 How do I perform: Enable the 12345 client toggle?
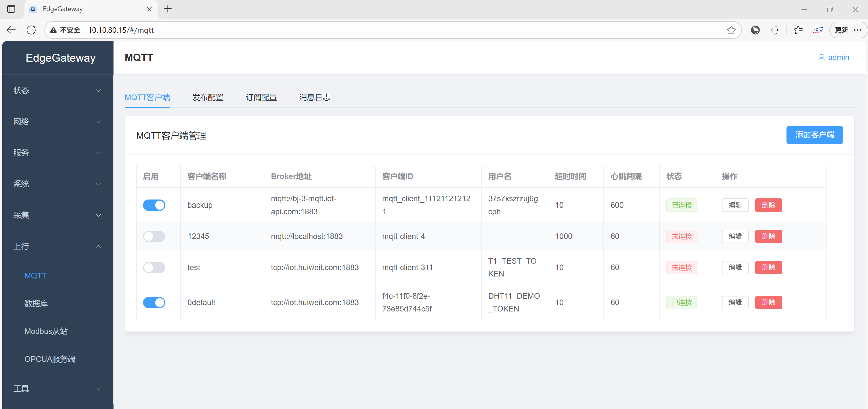click(x=154, y=236)
